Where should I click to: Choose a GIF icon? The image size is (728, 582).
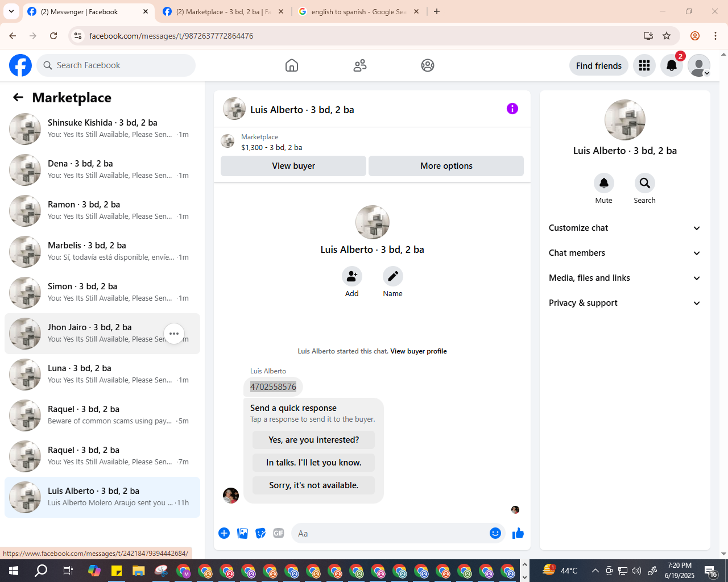(279, 533)
